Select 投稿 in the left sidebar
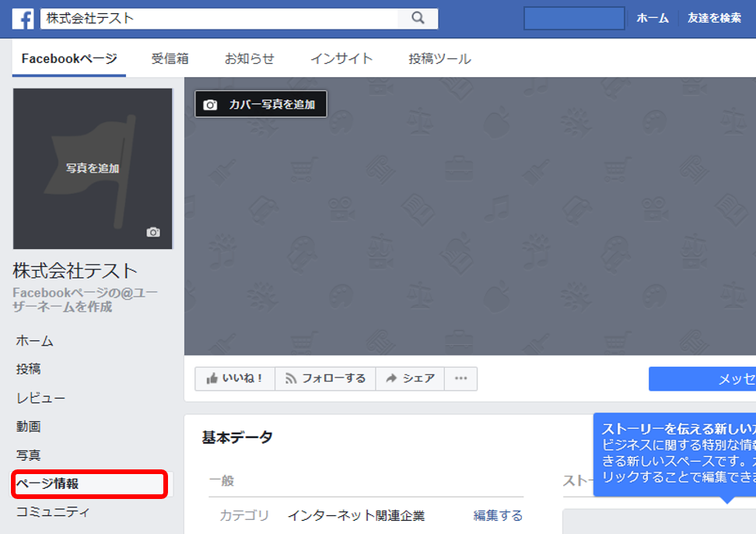Viewport: 756px width, 534px height. pyautogui.click(x=29, y=369)
